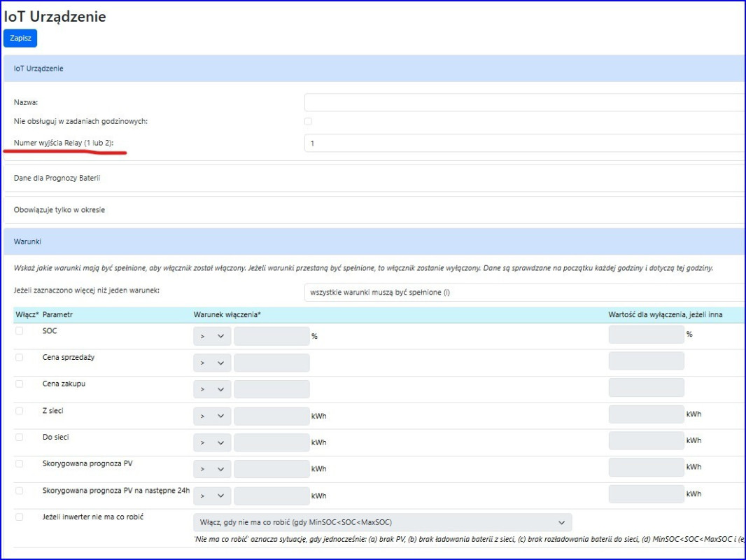
Task: Tick the Cena zakupu checkbox
Action: coord(20,384)
